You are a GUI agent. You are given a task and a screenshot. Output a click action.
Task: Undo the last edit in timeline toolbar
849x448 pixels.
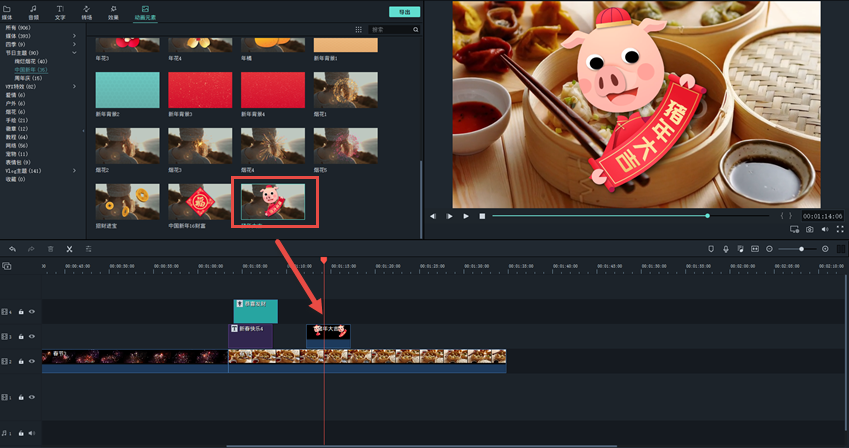tap(12, 249)
